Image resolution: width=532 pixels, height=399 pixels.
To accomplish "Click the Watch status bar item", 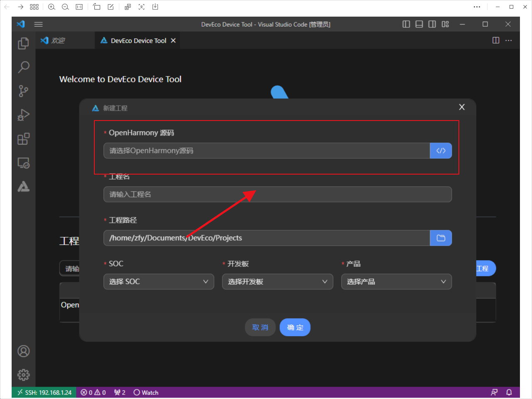I will point(146,392).
